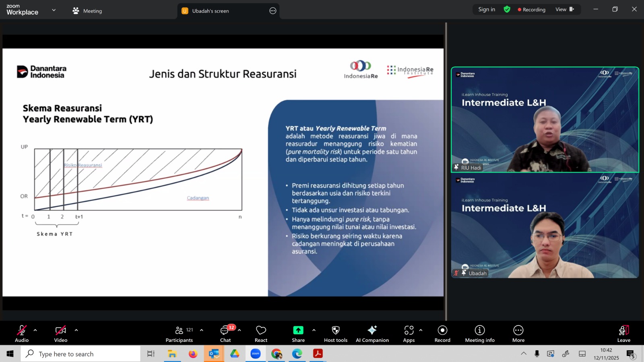This screenshot has height=362, width=644.
Task: Unmute the microphone Audio button
Action: click(22, 333)
